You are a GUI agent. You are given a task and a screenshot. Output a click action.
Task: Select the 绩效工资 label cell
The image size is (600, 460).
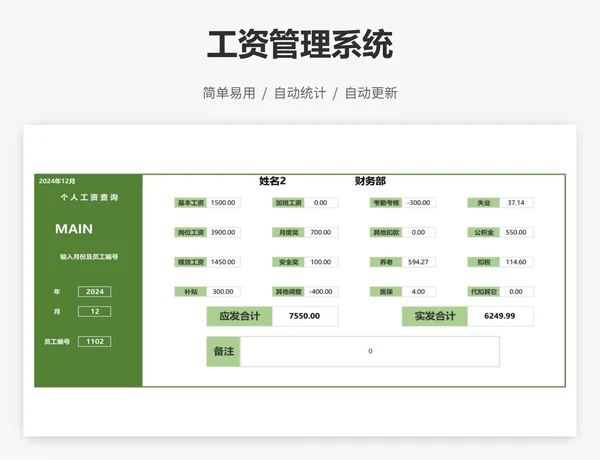[191, 262]
